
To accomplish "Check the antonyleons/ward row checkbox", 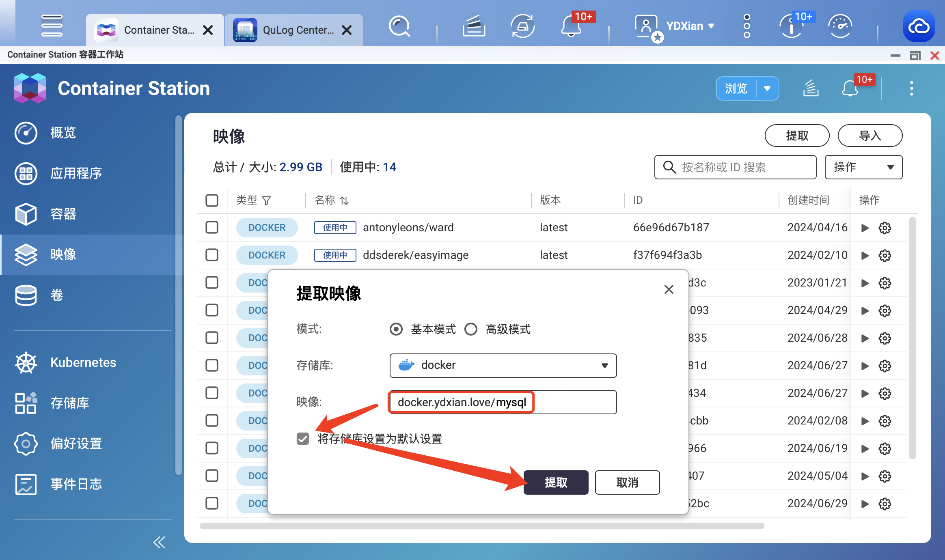I will click(211, 227).
